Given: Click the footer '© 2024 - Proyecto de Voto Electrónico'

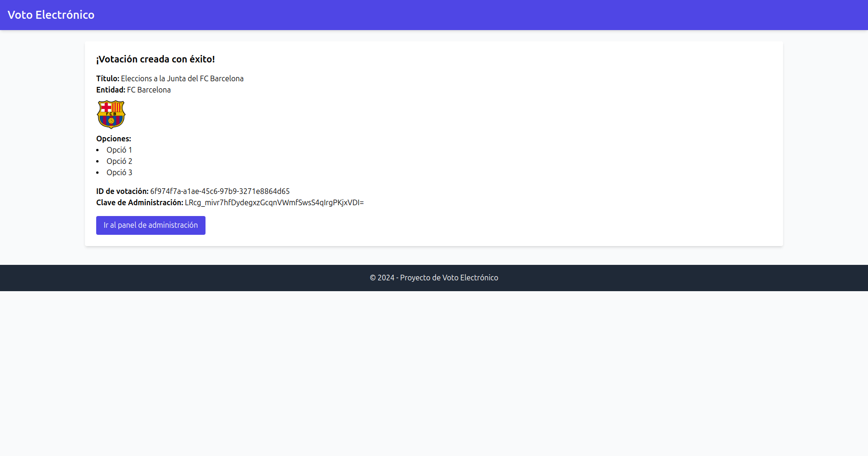Looking at the screenshot, I should point(434,278).
